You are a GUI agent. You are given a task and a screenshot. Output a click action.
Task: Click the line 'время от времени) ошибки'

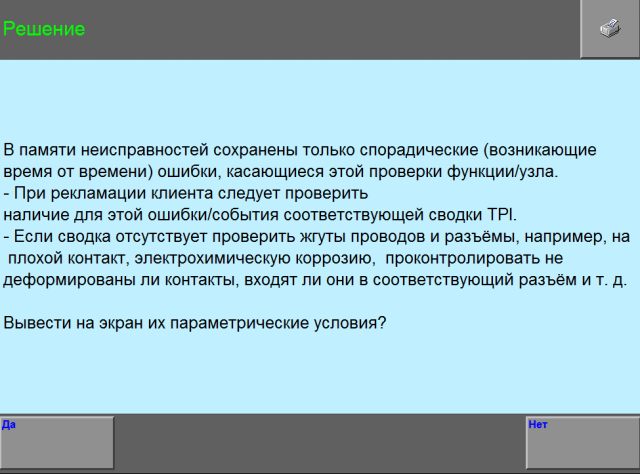pyautogui.click(x=281, y=172)
